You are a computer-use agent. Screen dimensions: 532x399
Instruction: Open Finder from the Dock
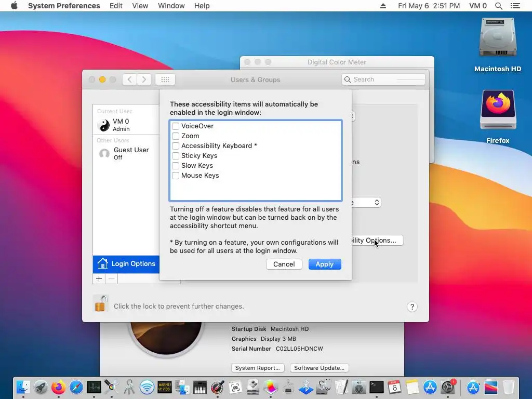[23, 387]
